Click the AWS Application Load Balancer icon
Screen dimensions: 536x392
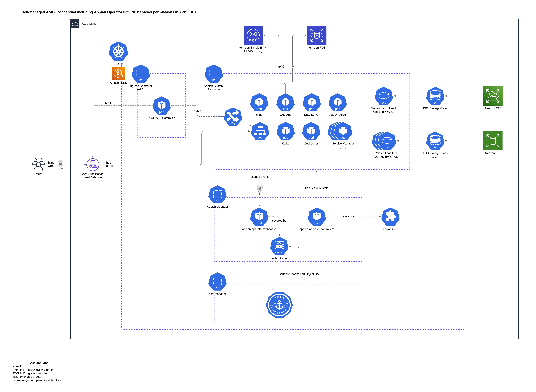(93, 165)
